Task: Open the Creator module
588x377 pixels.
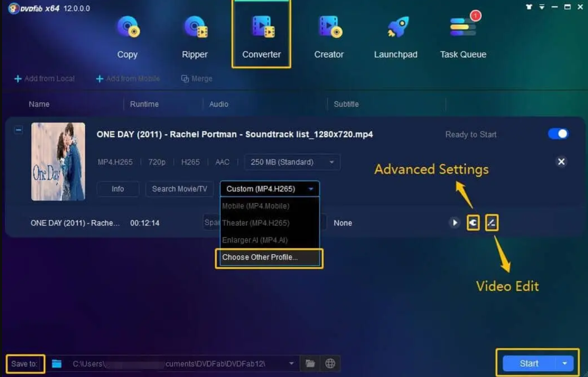Action: click(x=329, y=37)
